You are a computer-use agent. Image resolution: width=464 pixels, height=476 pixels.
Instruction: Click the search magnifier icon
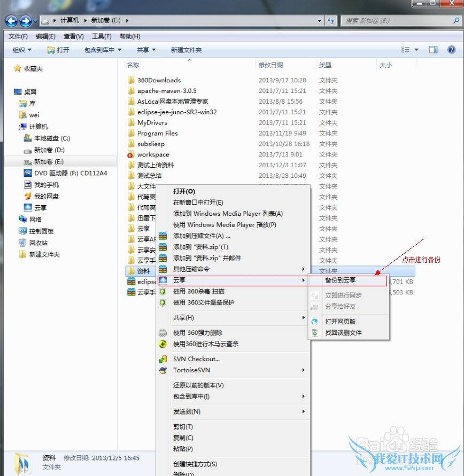(x=456, y=21)
